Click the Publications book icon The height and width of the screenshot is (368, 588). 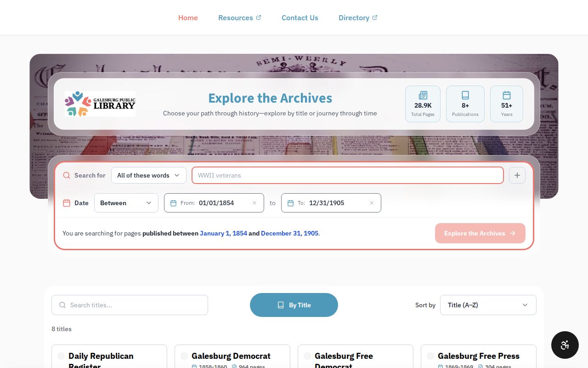coord(465,95)
